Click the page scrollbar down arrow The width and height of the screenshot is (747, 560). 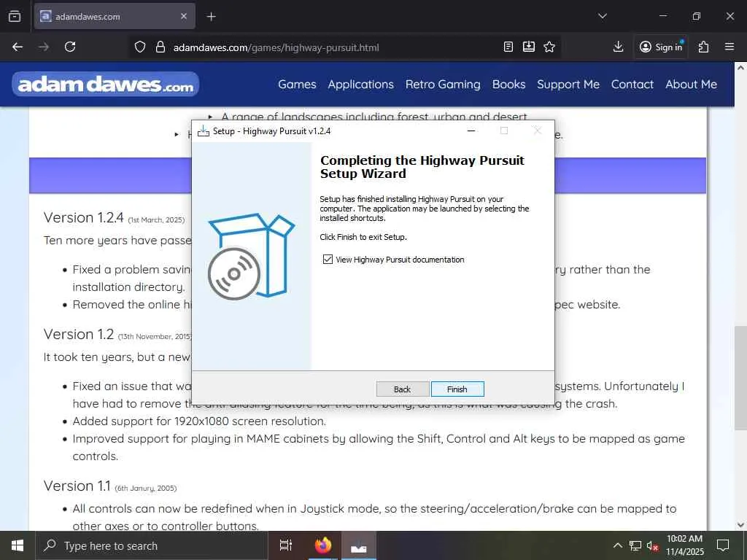tap(740, 525)
